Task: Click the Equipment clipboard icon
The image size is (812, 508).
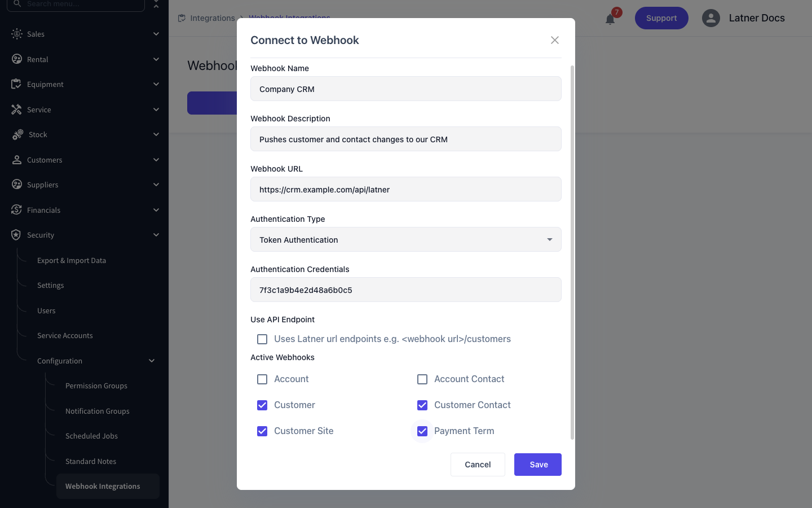Action: pos(16,84)
